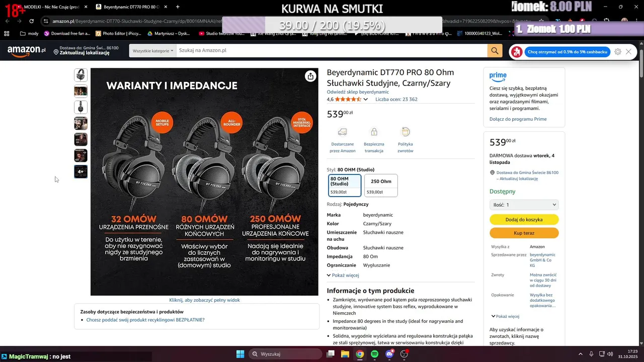Open 'Download free fan a...' bookmark
This screenshot has height=362, width=644.
point(67,34)
